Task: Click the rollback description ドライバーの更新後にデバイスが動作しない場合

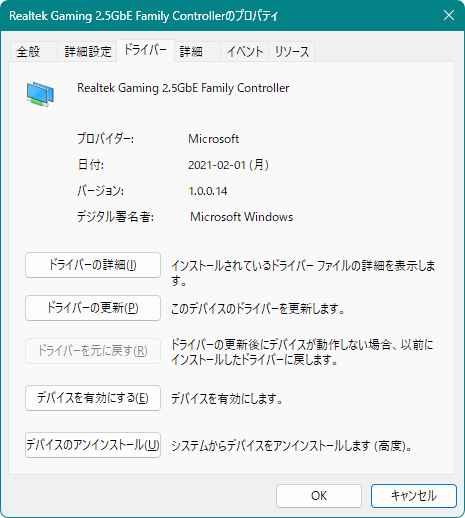Action: pyautogui.click(x=302, y=352)
